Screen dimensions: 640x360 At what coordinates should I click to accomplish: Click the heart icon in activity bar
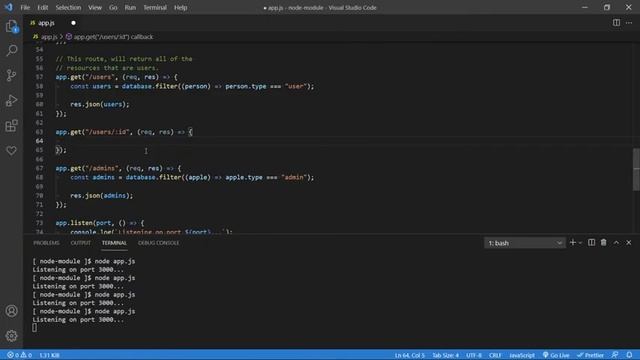[x=11, y=151]
